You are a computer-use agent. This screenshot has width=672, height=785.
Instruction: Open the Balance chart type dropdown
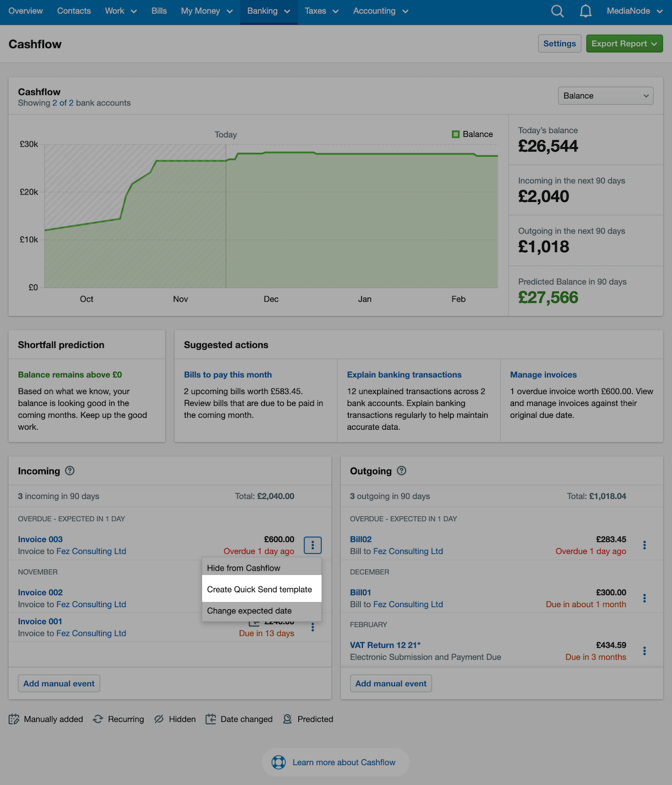(x=606, y=96)
